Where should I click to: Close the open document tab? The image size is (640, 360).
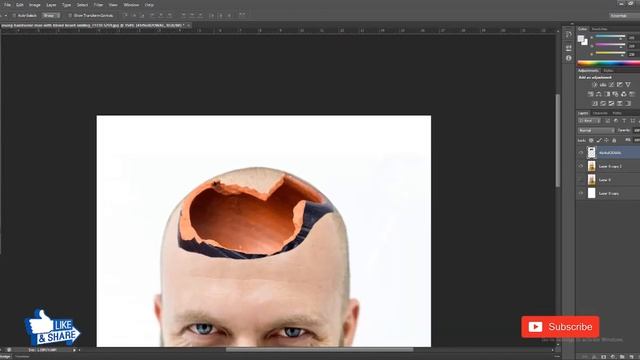(189, 25)
